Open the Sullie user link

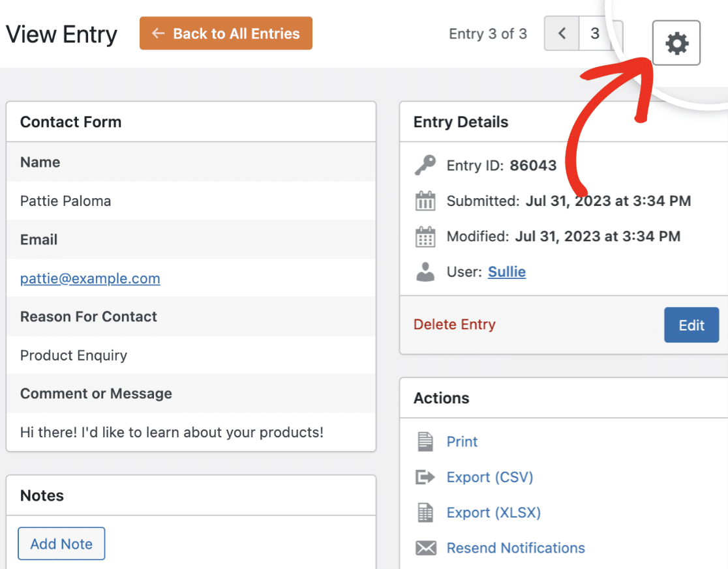click(507, 272)
